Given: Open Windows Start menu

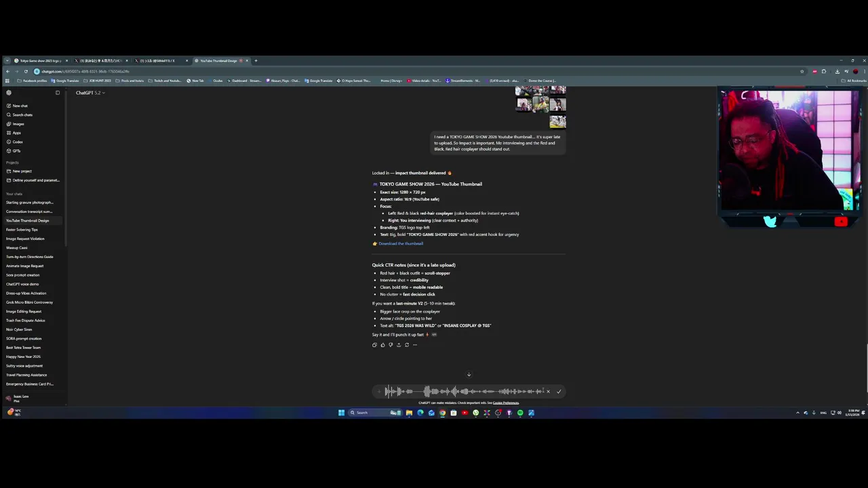Looking at the screenshot, I should click(341, 413).
